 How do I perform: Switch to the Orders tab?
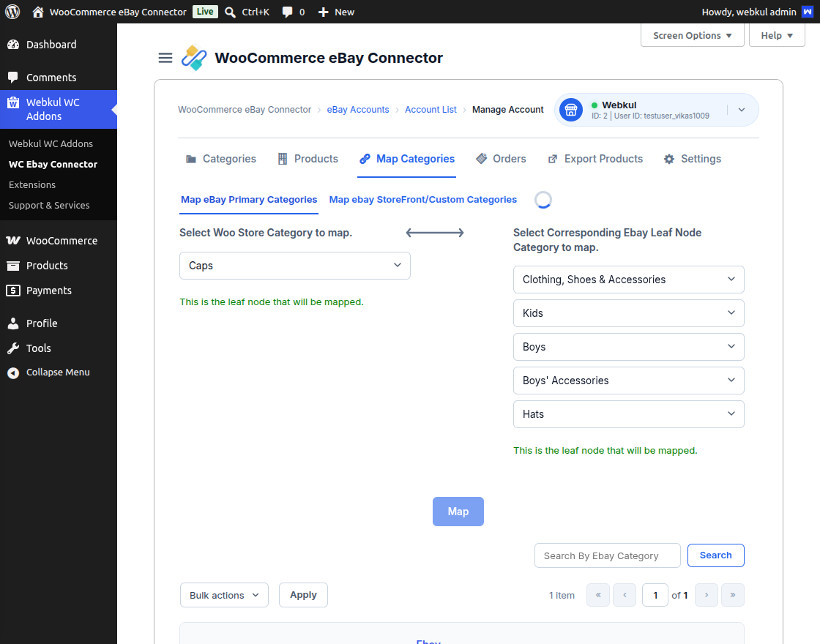click(501, 159)
